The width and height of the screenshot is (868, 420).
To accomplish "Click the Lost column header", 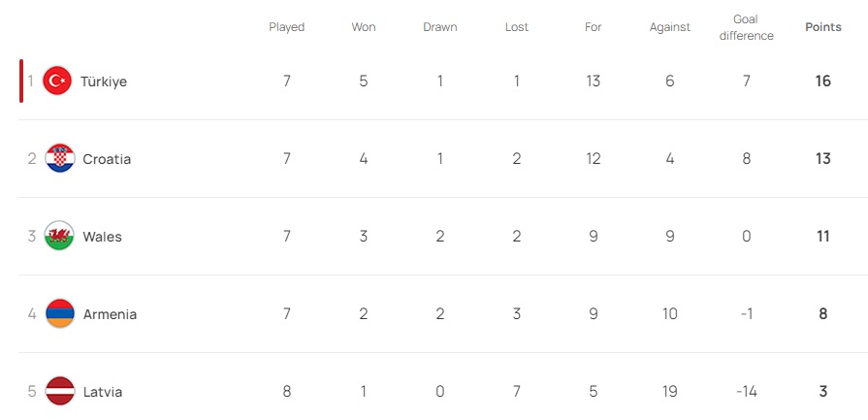I will point(517,27).
